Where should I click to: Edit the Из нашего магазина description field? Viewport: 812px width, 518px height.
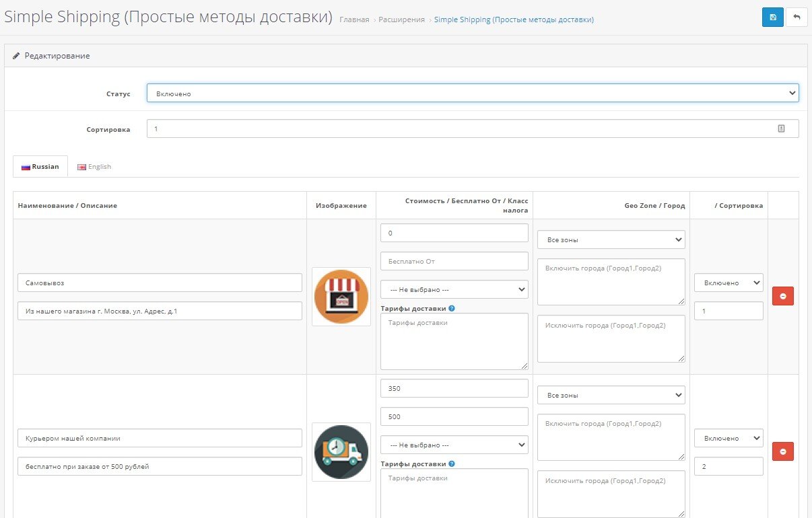160,311
